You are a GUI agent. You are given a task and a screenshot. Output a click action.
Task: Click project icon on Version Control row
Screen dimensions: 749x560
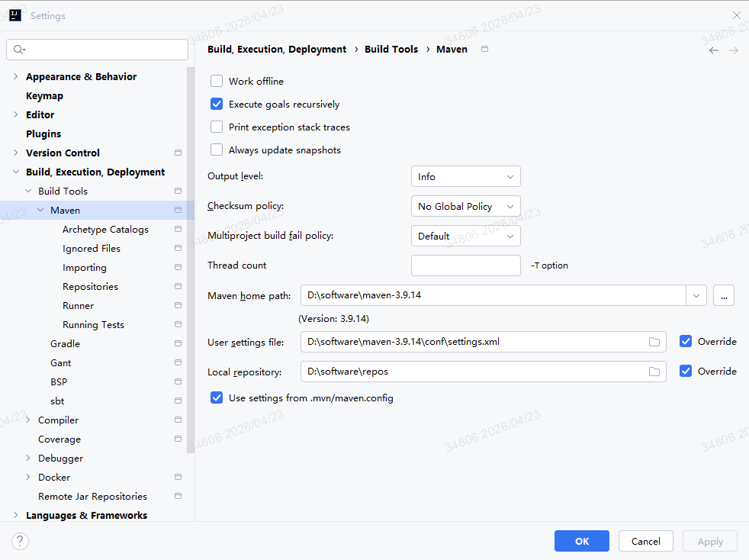coord(178,153)
